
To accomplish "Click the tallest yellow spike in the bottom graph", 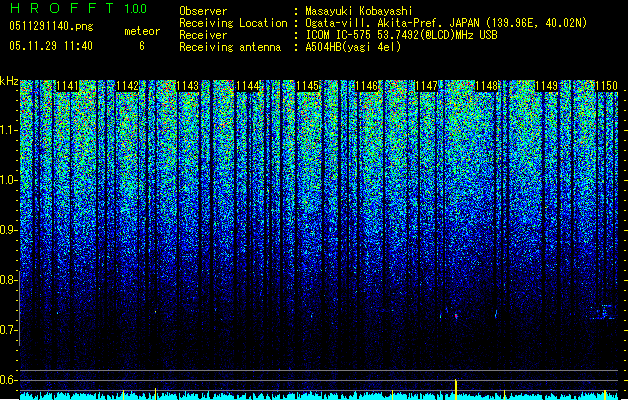I will 456,389.
